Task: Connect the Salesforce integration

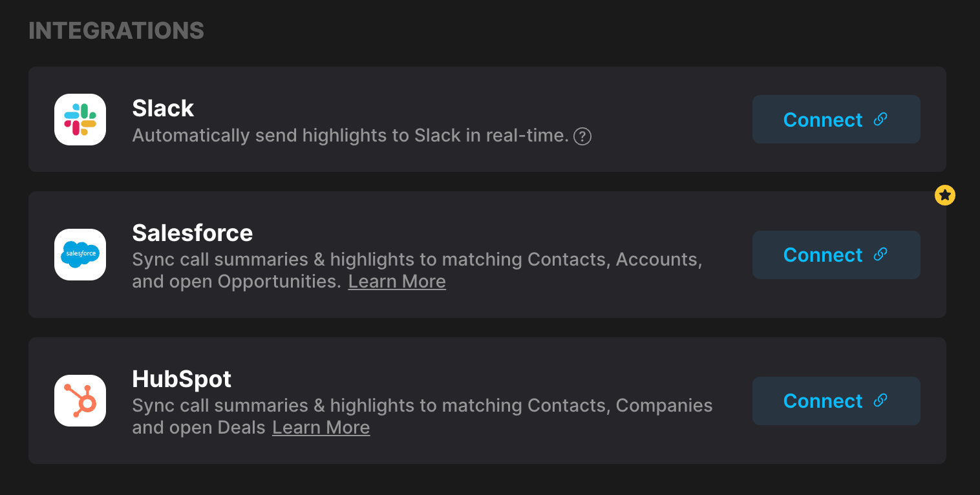Action: 836,255
